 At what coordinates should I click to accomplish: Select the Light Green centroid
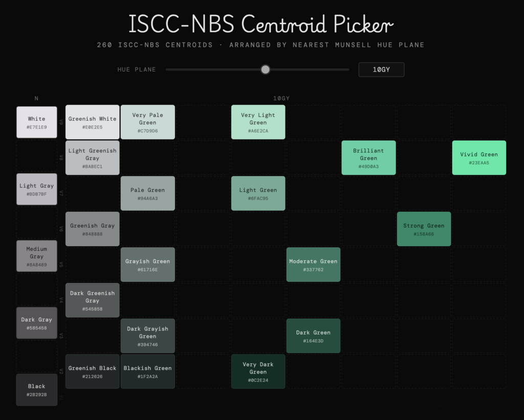tap(258, 193)
